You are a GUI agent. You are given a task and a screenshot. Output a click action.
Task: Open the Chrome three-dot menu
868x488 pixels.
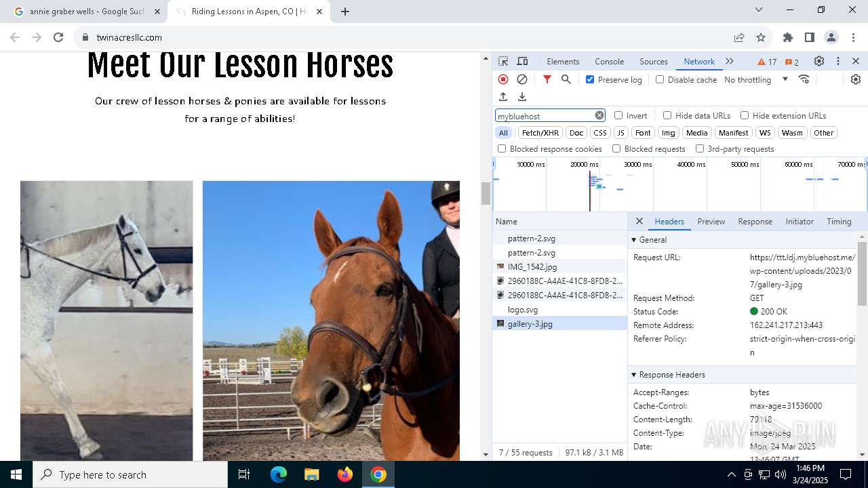(853, 37)
